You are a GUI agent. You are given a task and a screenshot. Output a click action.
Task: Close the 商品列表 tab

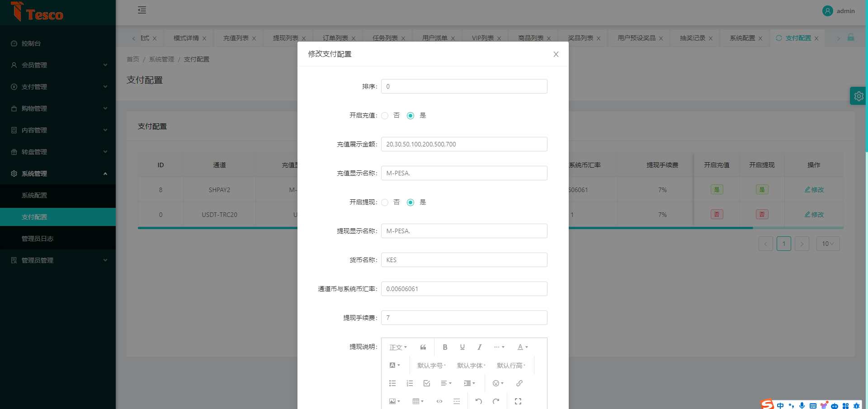tap(549, 38)
